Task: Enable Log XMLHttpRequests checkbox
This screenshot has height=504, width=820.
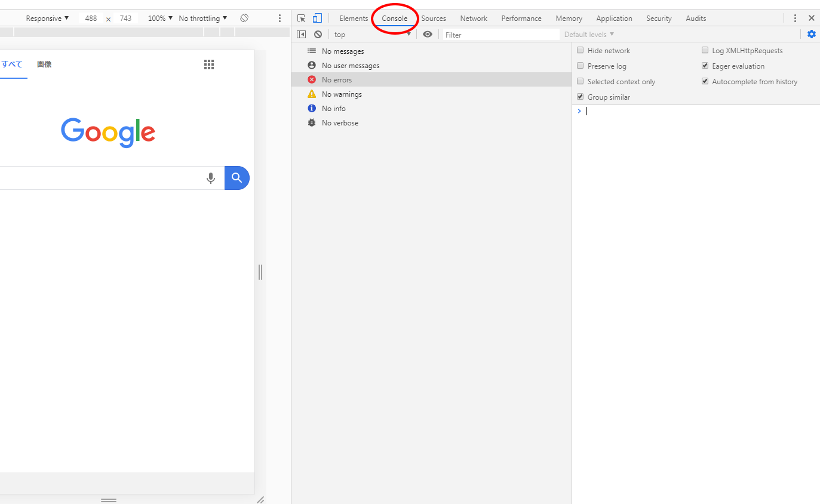Action: (705, 51)
